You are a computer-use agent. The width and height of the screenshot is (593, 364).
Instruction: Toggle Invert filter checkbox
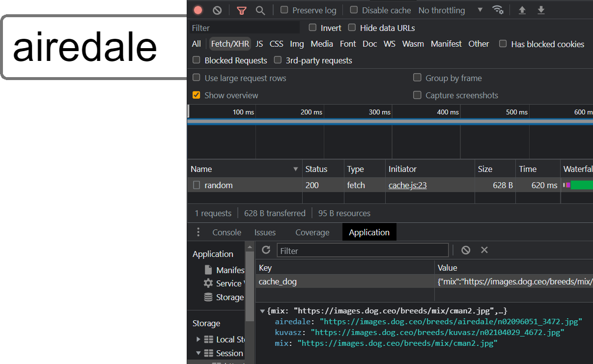(x=312, y=28)
